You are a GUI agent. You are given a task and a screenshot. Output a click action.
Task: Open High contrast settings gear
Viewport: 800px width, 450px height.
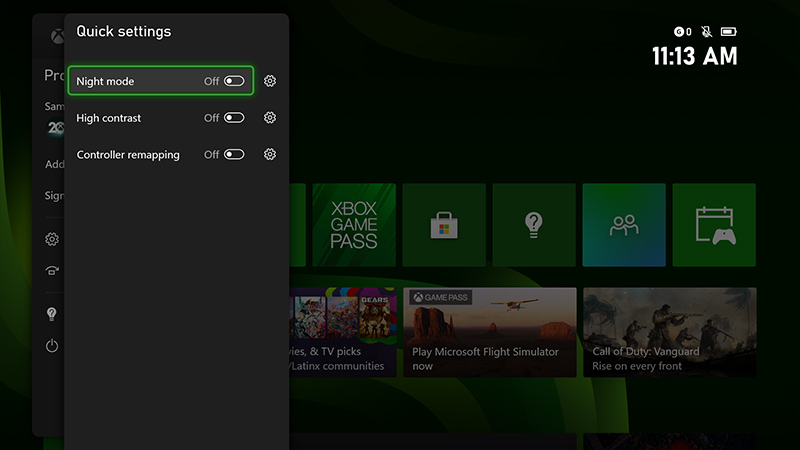pyautogui.click(x=270, y=118)
